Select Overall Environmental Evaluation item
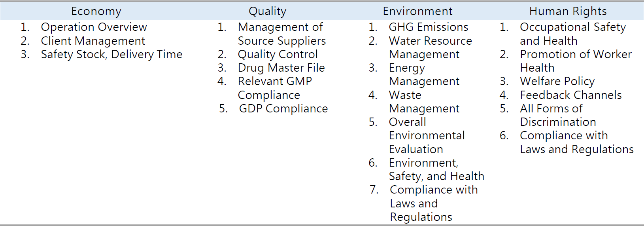The image size is (644, 226). (x=427, y=135)
